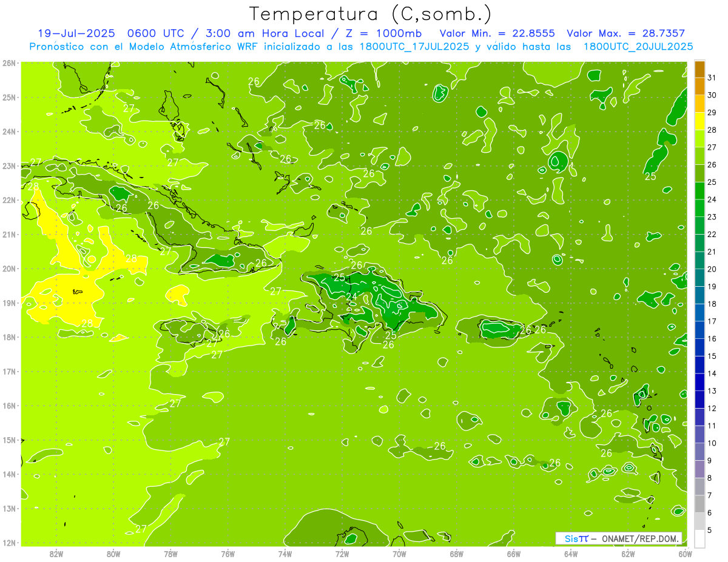The image size is (728, 562).
Task: Click the '18N' latitude axis label
Action: [8, 337]
